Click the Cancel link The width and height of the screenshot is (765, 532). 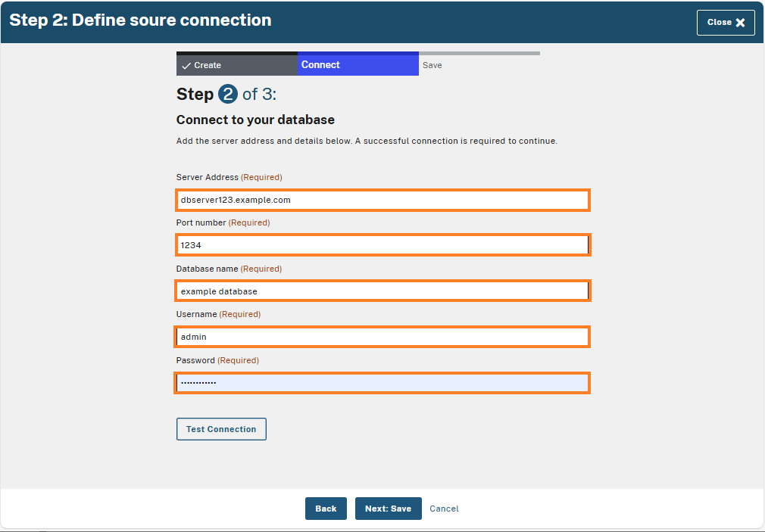[444, 509]
